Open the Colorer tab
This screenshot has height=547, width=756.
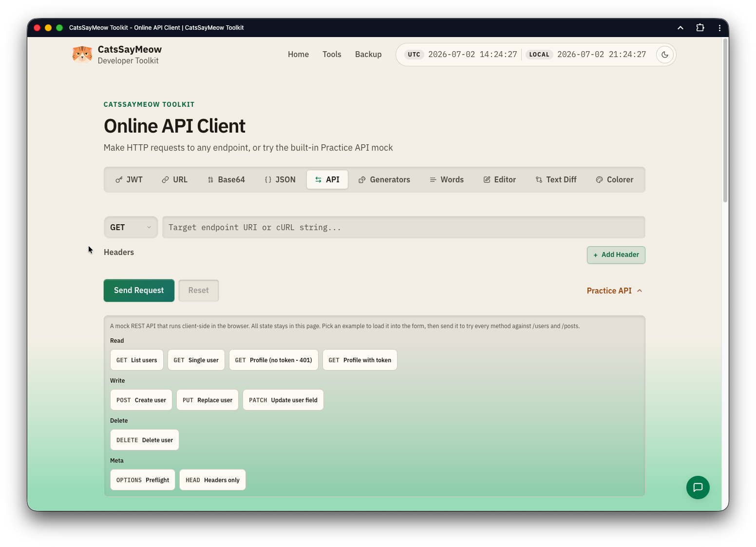pyautogui.click(x=615, y=179)
